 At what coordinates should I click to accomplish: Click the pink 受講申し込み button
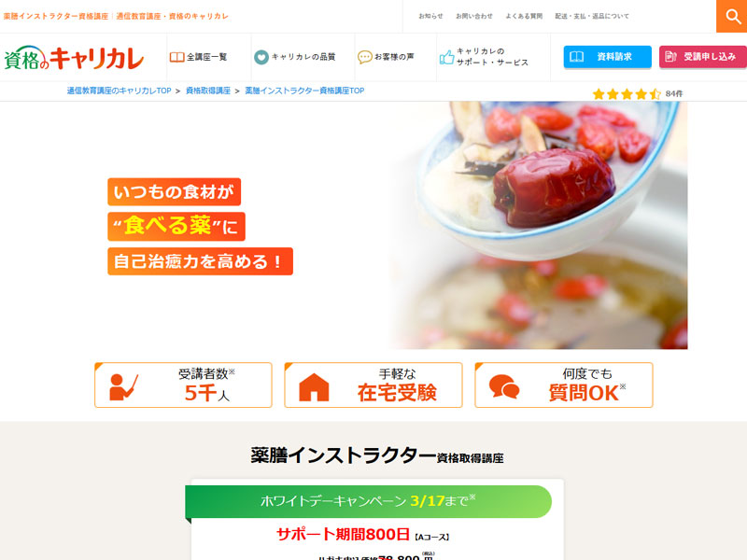tap(703, 57)
